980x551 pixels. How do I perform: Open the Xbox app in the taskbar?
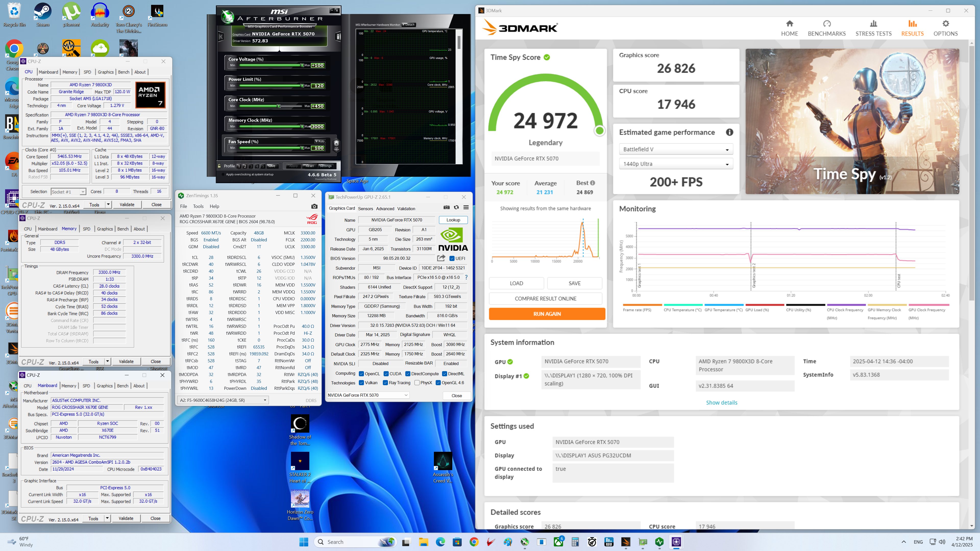click(558, 542)
